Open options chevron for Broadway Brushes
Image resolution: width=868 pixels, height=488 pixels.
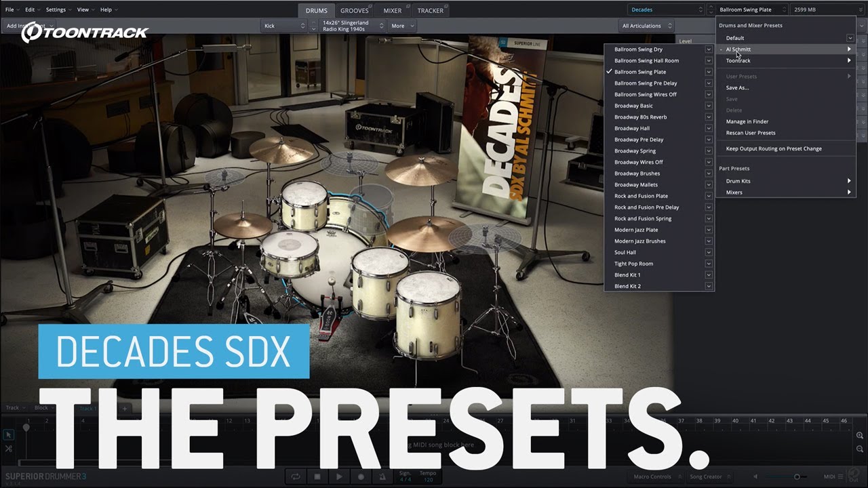click(x=709, y=174)
